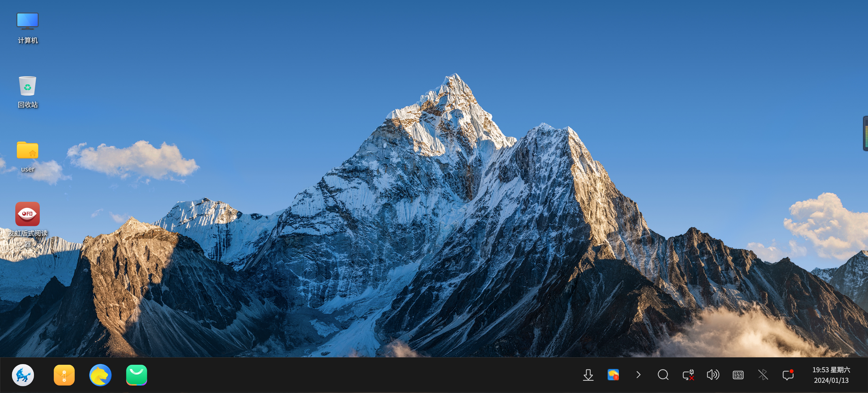Launch the green software store icon
Screen dimensions: 868x393
137,375
